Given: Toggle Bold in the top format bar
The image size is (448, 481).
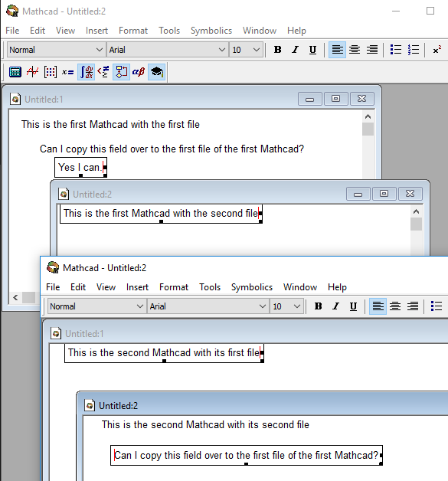Looking at the screenshot, I should click(278, 50).
